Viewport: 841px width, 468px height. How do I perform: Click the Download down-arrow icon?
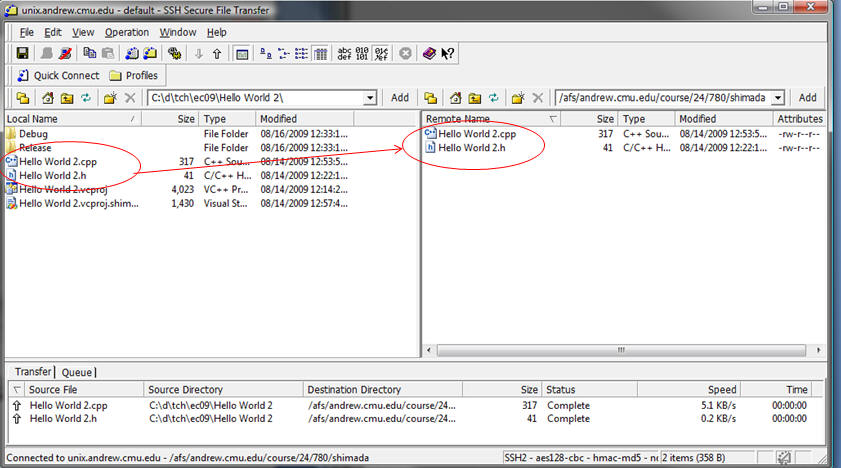click(198, 53)
